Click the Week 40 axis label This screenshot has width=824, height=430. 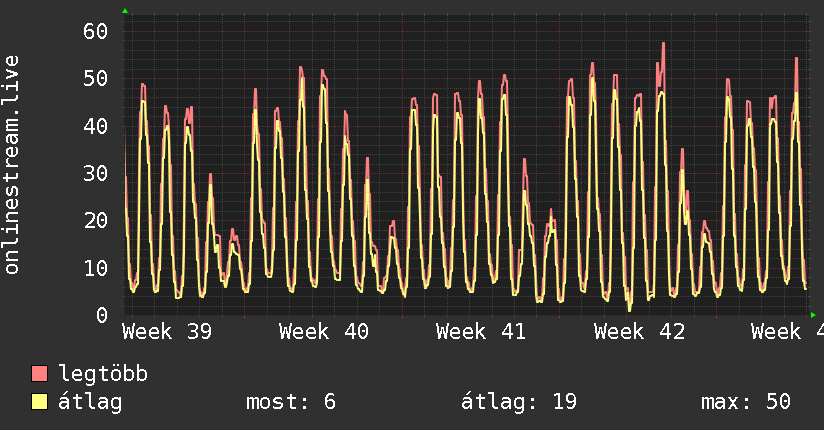tap(324, 332)
